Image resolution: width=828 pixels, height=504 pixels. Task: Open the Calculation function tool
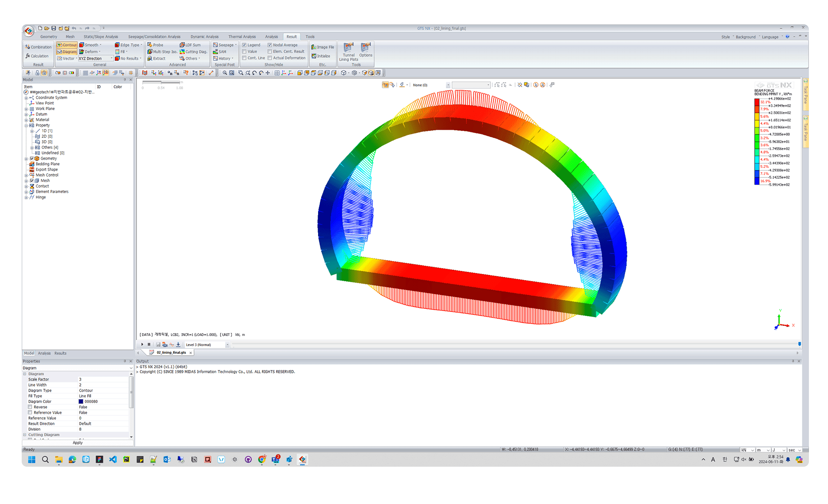tap(37, 56)
